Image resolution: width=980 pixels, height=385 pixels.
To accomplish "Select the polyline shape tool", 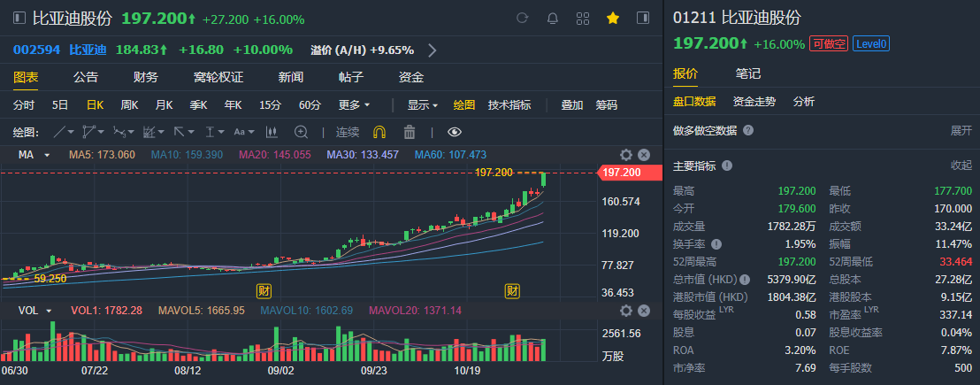I will (x=88, y=132).
